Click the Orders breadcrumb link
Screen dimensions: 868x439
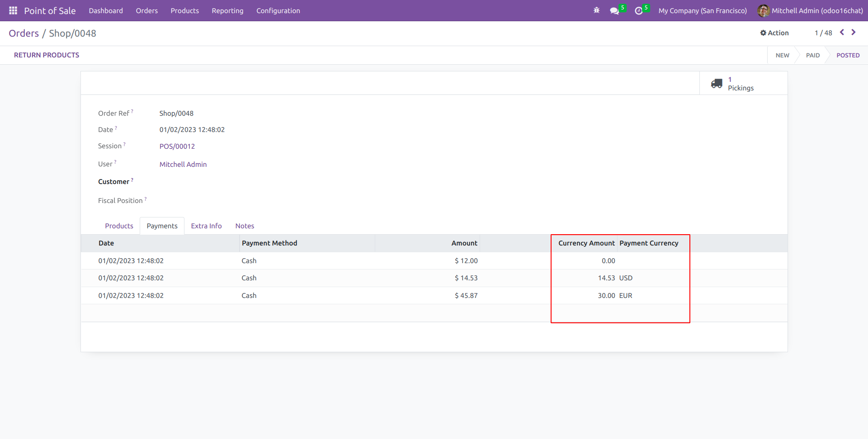pyautogui.click(x=24, y=33)
